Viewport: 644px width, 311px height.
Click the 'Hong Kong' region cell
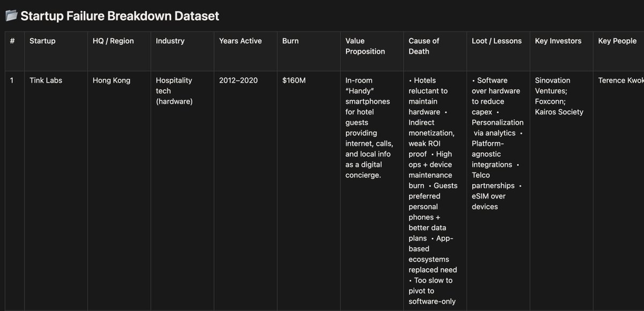pyautogui.click(x=119, y=191)
